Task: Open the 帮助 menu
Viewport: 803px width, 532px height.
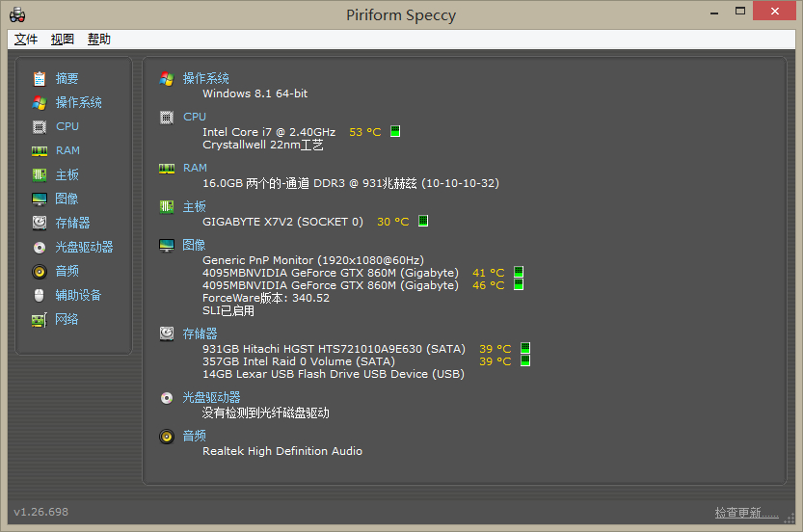Action: tap(99, 40)
